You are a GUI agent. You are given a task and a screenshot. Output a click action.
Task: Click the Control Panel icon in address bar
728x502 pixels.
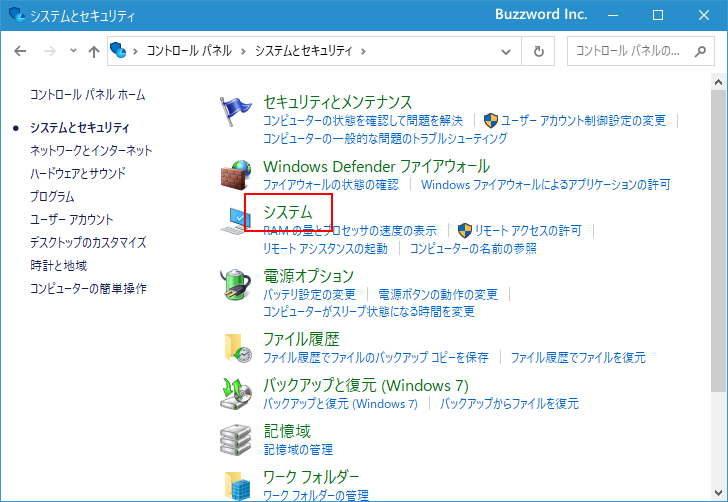(x=118, y=50)
